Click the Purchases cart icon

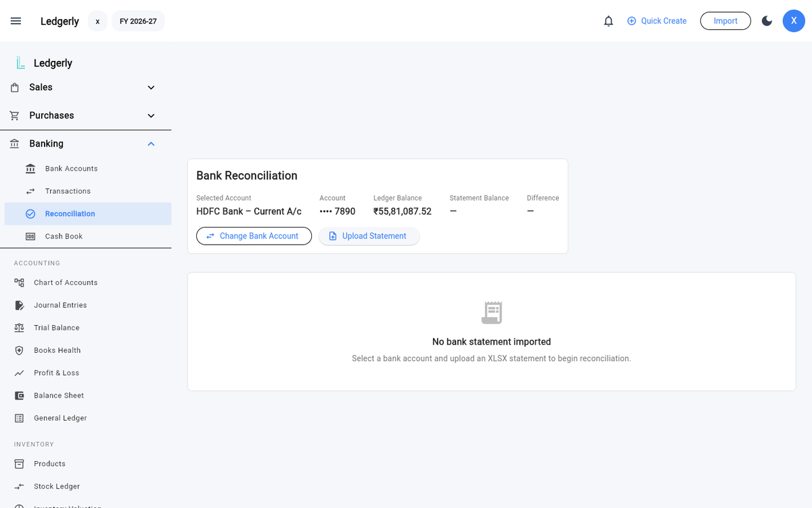[15, 116]
